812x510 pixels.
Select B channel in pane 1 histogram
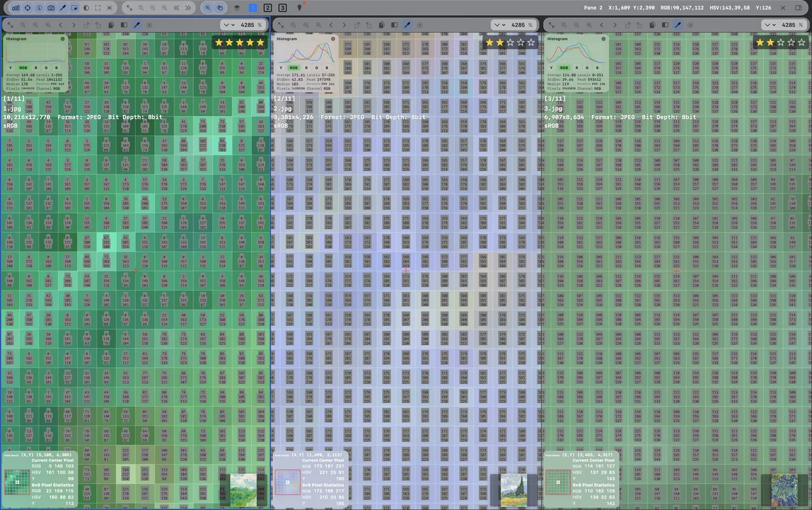click(x=56, y=67)
